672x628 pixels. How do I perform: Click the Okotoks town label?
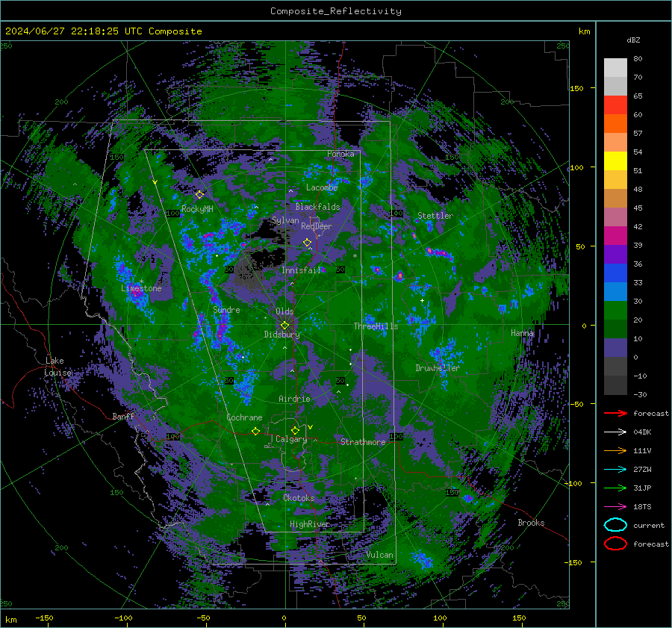299,498
